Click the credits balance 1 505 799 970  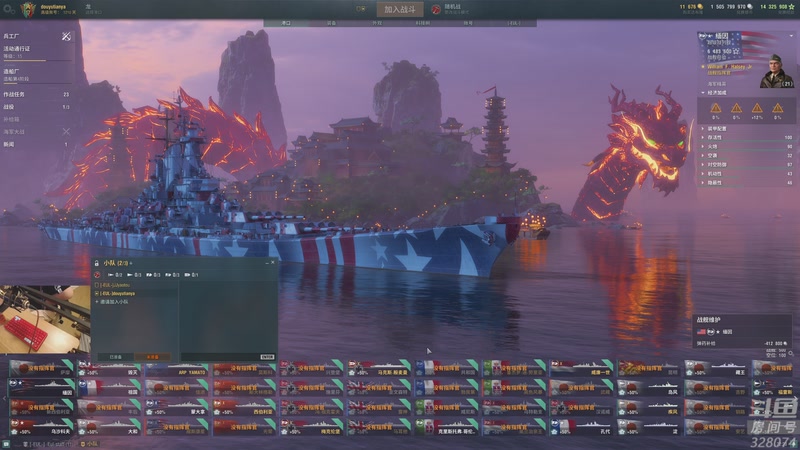pos(732,7)
